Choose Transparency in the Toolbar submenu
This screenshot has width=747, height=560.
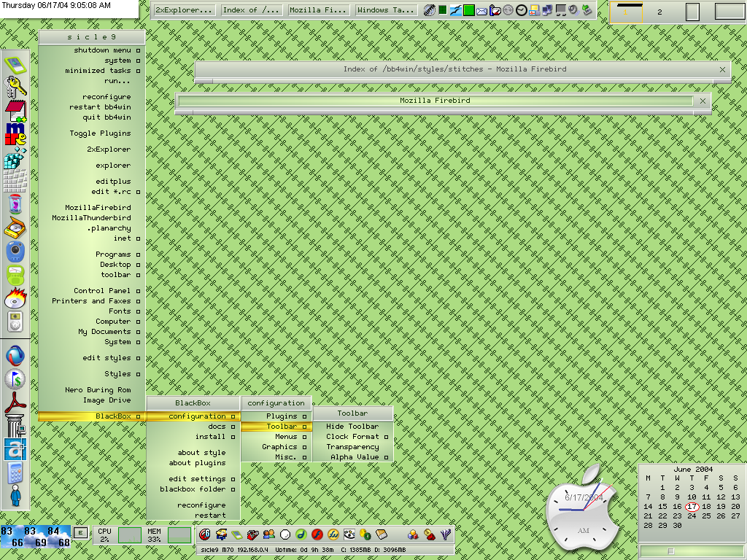click(x=353, y=447)
